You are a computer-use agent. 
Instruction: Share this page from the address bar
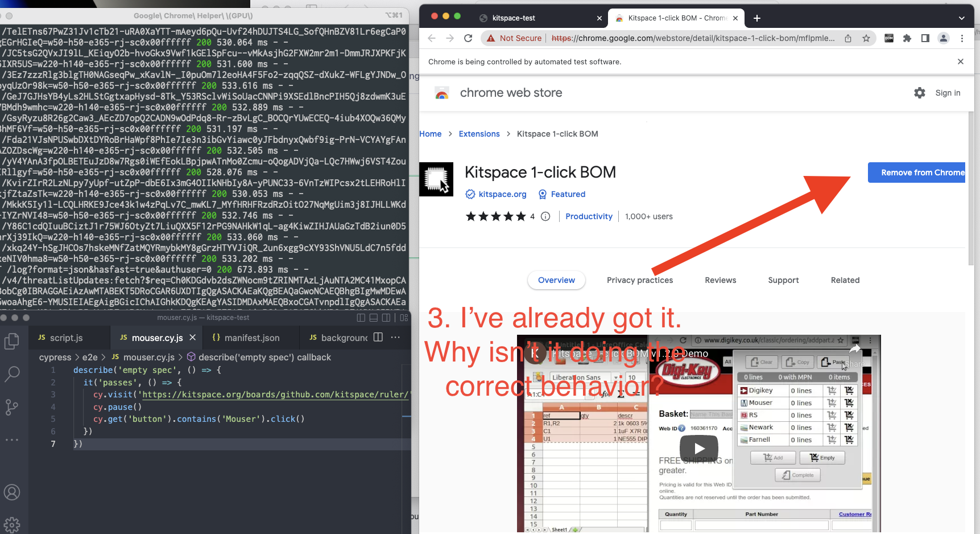(x=848, y=38)
